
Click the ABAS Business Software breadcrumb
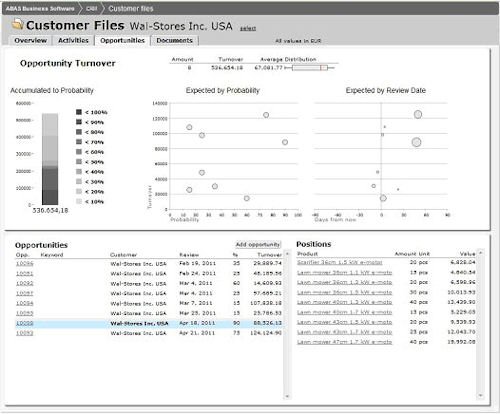coord(40,8)
